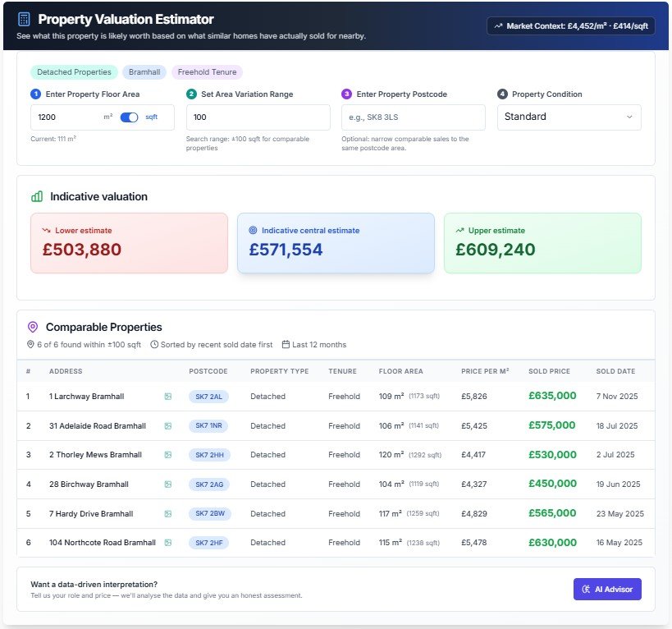Change Standard condition to another option

click(569, 117)
